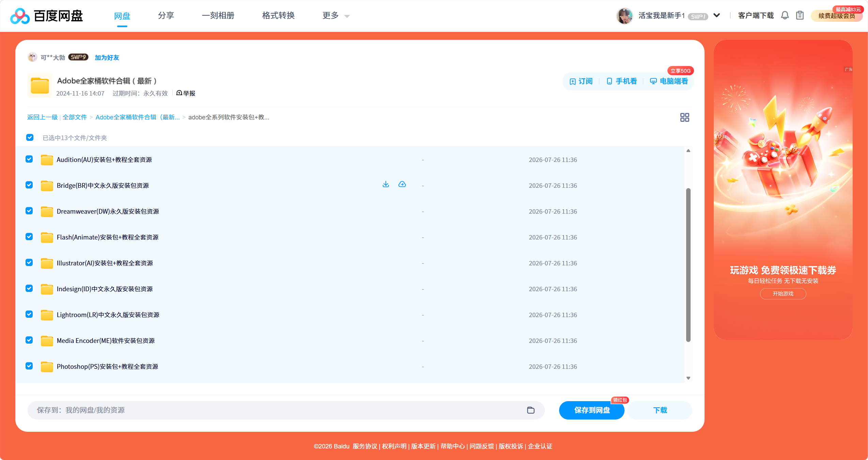868x460 pixels.
Task: Click the Baidu Netdisk logo
Action: (x=47, y=16)
